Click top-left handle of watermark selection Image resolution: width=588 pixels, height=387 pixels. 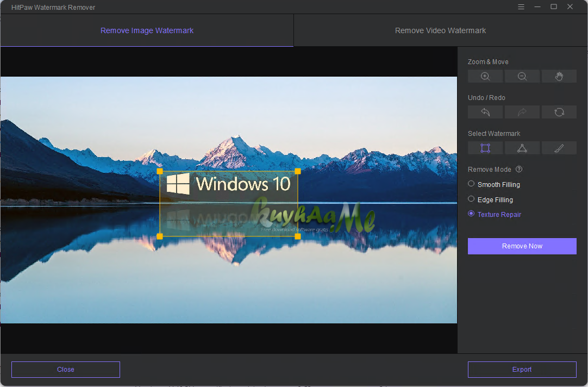pos(160,171)
